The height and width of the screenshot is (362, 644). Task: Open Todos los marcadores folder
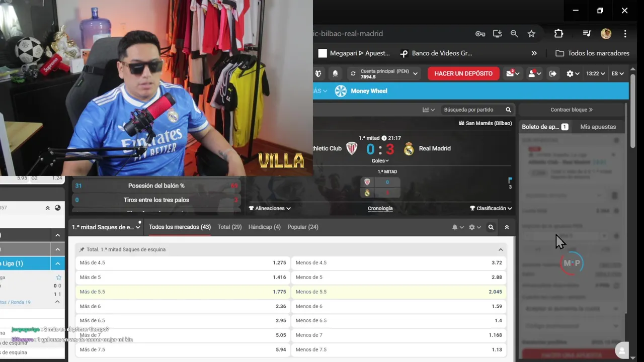[x=592, y=53]
